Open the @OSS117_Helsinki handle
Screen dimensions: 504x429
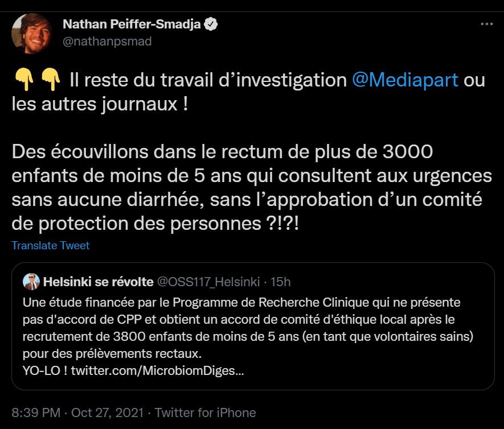[x=208, y=282]
